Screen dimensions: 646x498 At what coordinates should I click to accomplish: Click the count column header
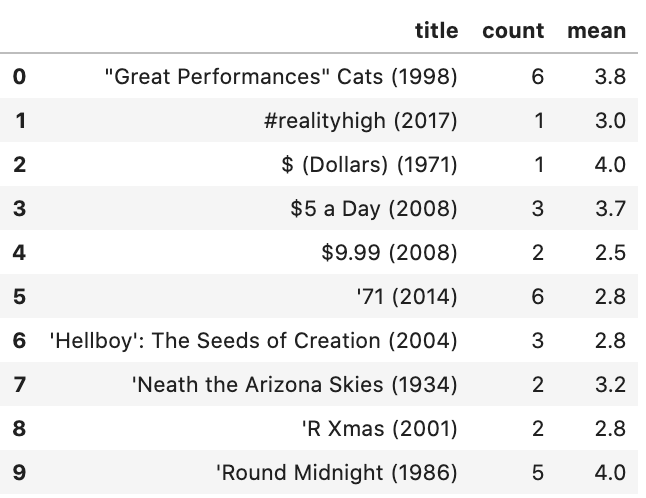tap(513, 31)
